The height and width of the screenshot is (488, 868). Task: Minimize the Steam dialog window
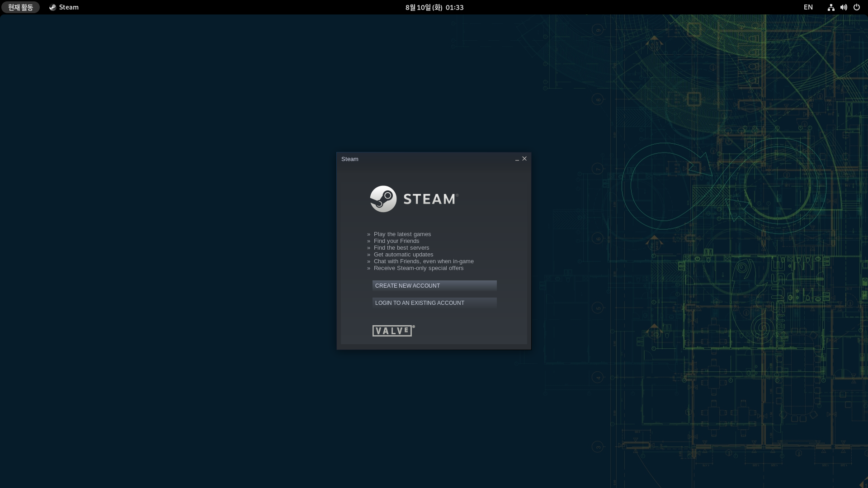pyautogui.click(x=517, y=159)
